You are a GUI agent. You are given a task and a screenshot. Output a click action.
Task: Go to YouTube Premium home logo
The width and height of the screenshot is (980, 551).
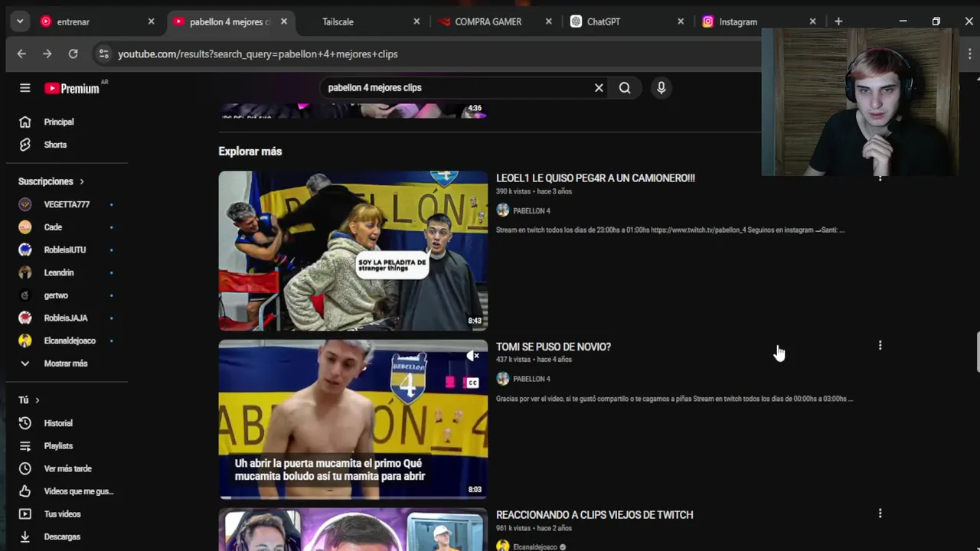[72, 89]
